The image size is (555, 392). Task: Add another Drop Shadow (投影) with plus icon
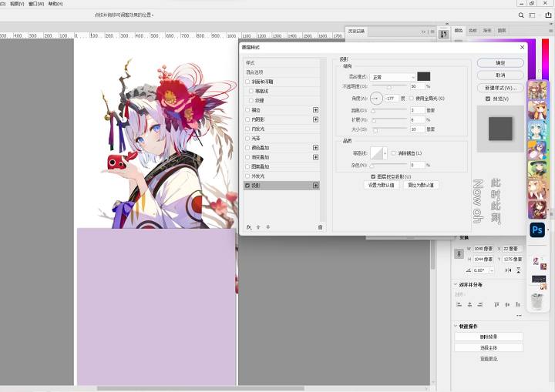tap(315, 186)
